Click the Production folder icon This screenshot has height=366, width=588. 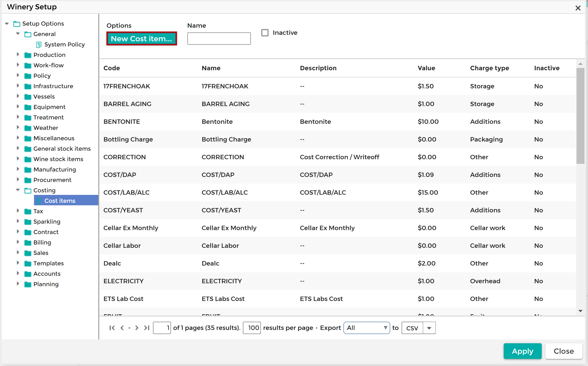click(28, 55)
